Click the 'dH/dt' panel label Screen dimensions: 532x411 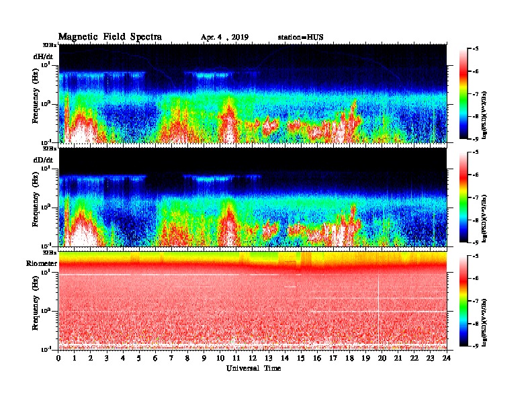[x=43, y=56]
